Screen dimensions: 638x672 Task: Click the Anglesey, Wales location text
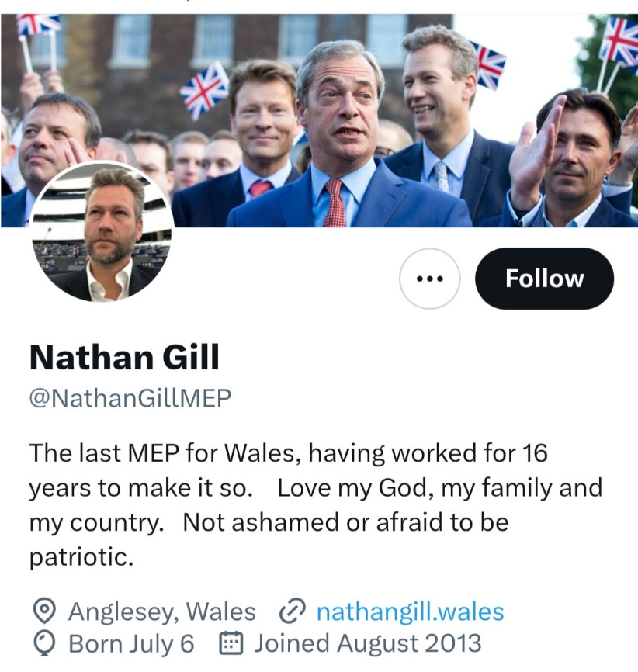coord(161,612)
